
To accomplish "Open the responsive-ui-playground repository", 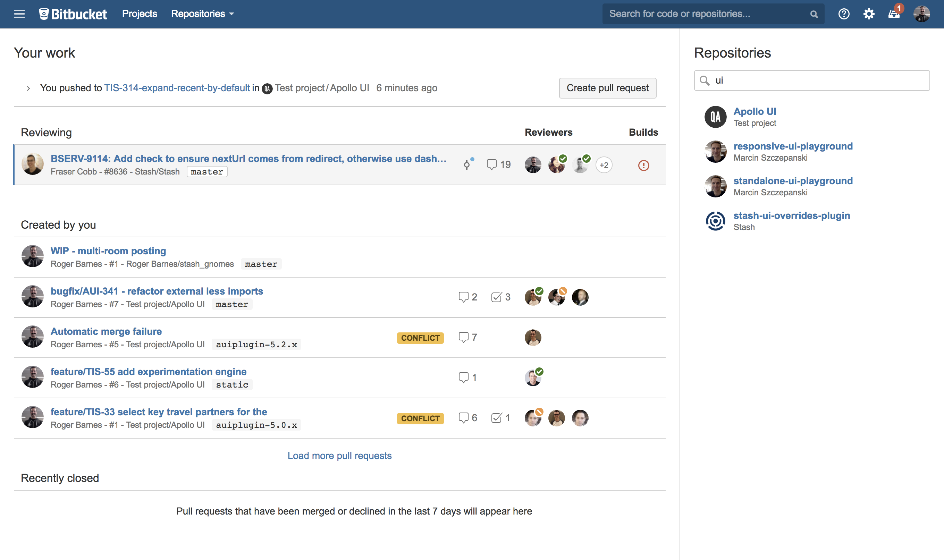I will coord(793,146).
